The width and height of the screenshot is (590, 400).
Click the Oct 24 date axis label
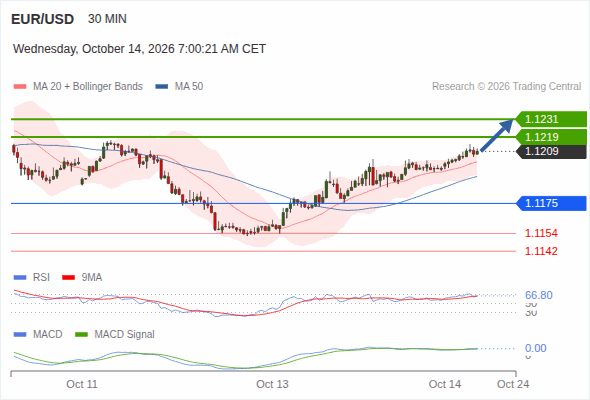pos(513,384)
